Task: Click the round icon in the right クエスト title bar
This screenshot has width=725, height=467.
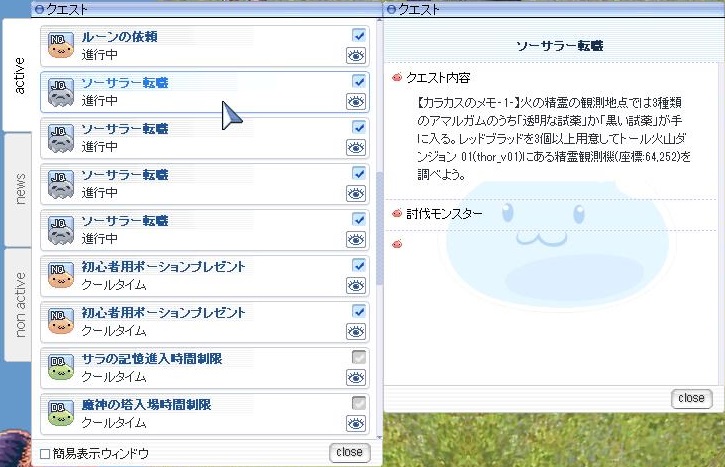Action: point(390,8)
